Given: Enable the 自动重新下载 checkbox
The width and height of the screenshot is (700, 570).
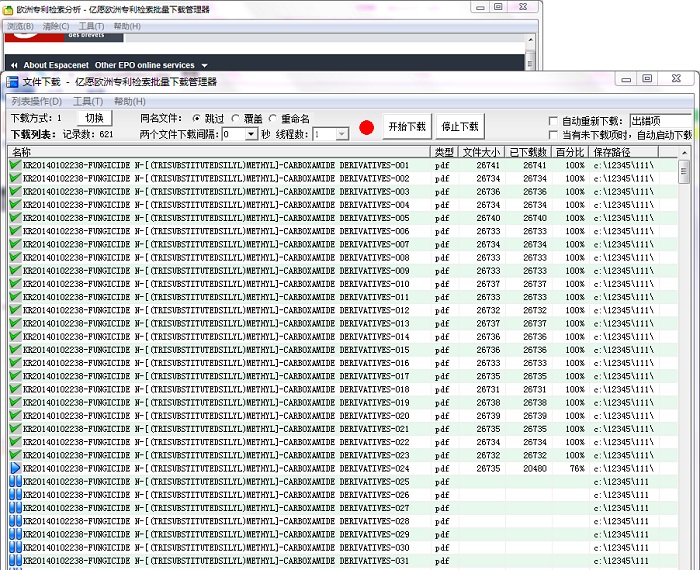Looking at the screenshot, I should point(553,121).
